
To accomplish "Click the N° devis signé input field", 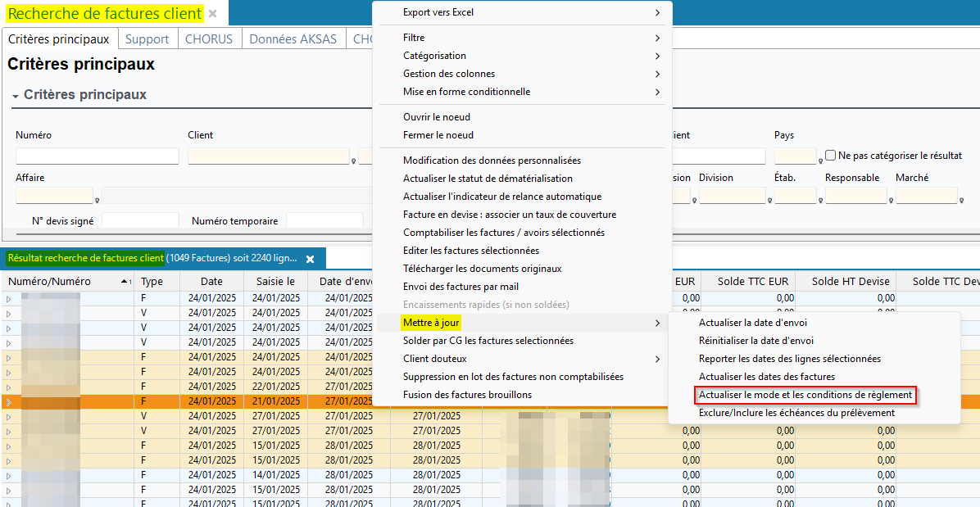I will pos(139,220).
